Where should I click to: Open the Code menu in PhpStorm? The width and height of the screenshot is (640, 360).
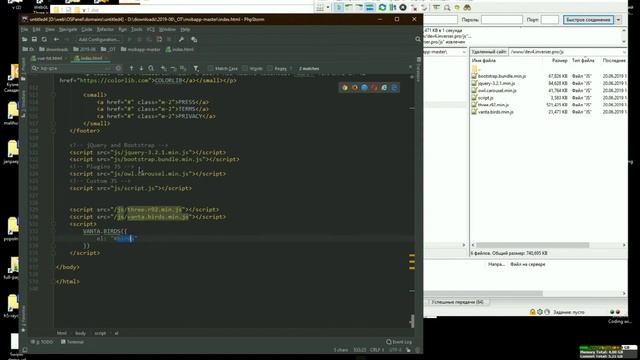(x=87, y=29)
